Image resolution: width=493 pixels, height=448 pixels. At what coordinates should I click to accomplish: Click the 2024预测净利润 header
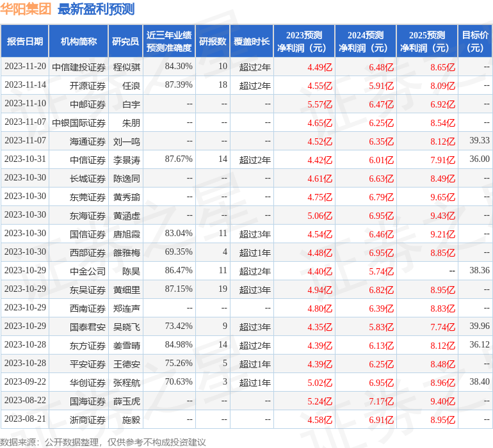(x=366, y=42)
